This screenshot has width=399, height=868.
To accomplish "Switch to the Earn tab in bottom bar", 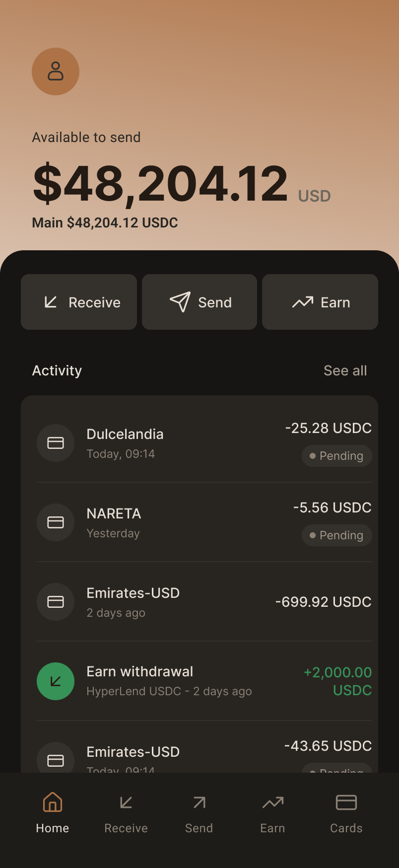I will click(x=273, y=813).
